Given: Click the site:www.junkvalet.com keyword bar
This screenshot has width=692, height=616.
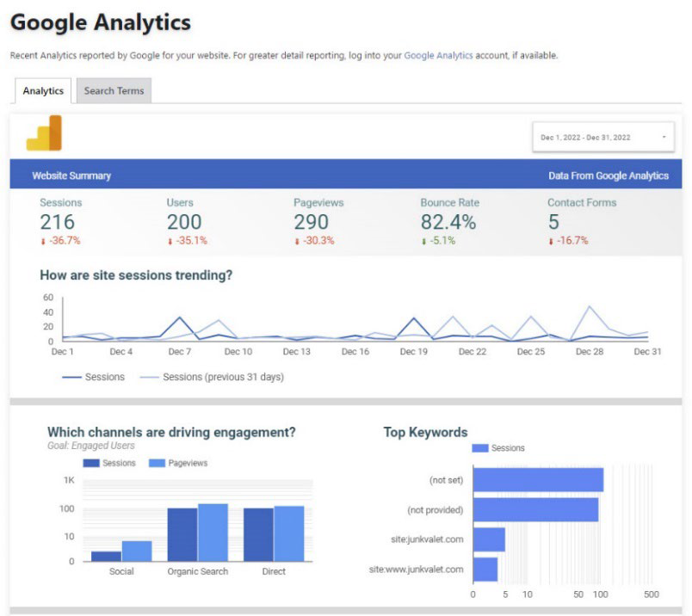Looking at the screenshot, I should pyautogui.click(x=485, y=570).
